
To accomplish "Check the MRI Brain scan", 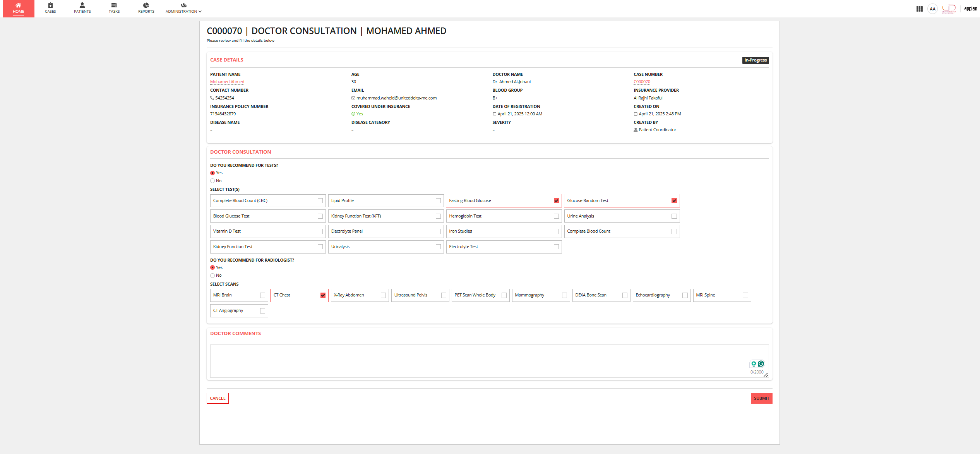I will click(262, 295).
